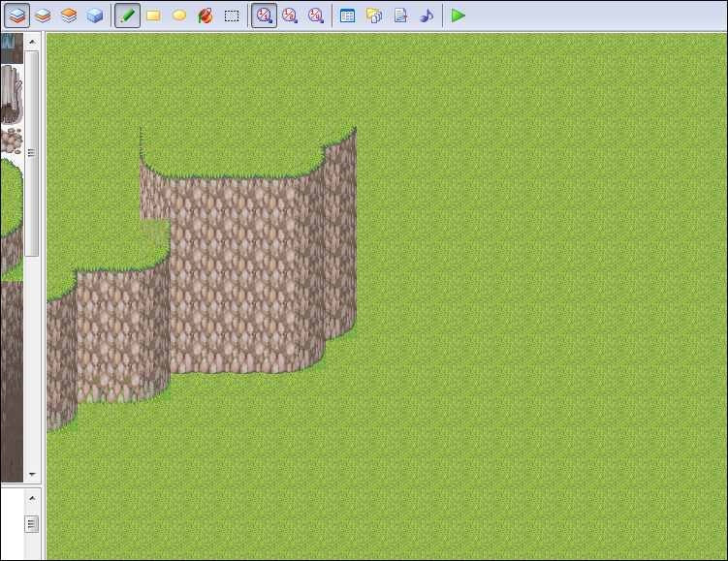Select the Pencil drawing tool
The image size is (728, 561).
127,16
